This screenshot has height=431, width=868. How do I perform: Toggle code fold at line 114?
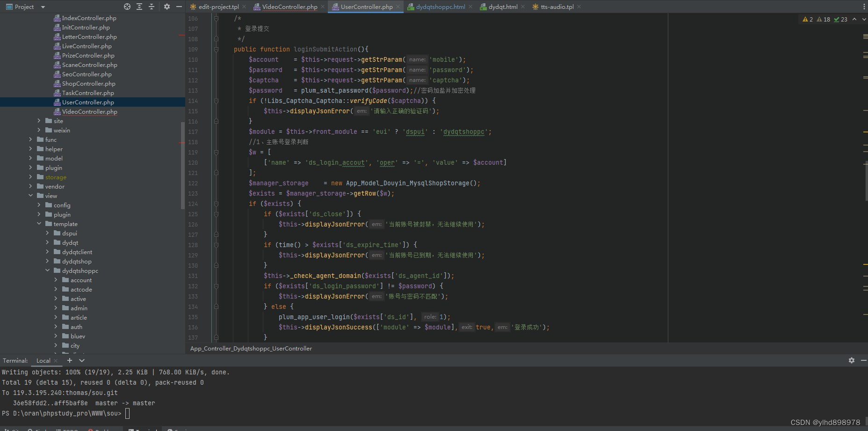pyautogui.click(x=216, y=101)
